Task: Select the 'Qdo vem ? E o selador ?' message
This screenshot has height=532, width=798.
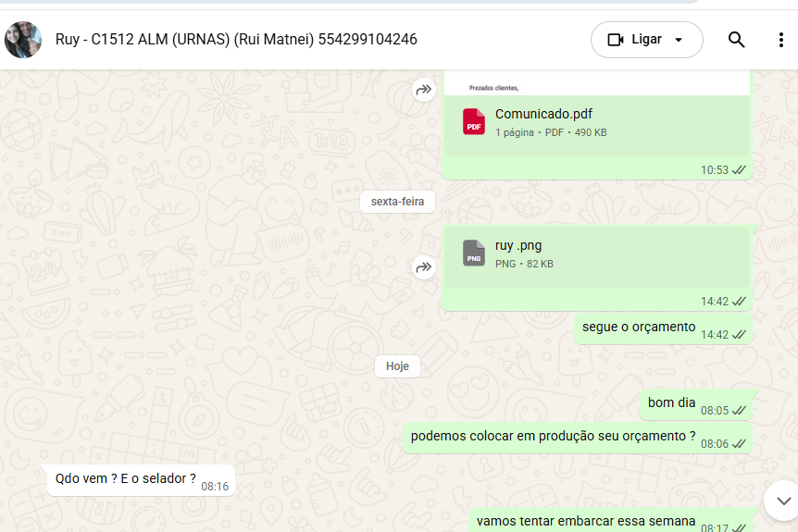Action: 141,479
